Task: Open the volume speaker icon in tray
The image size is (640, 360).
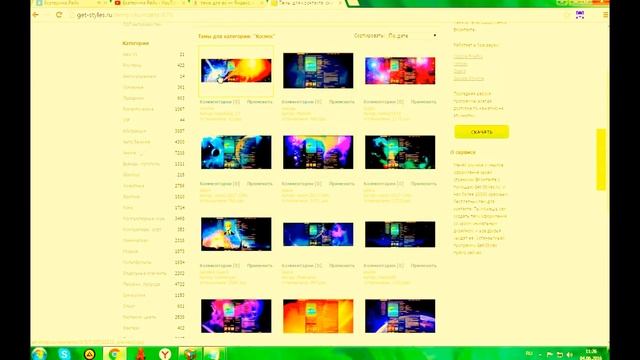Action: coord(570,354)
